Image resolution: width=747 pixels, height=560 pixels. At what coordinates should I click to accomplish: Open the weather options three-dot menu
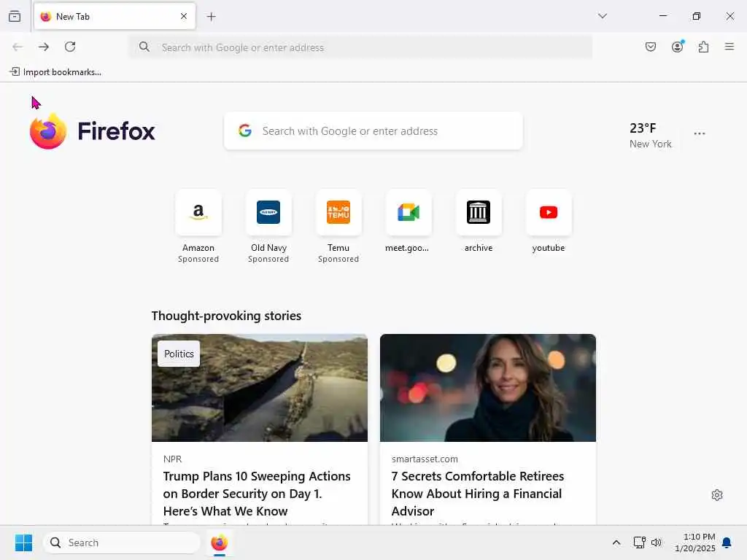pos(700,134)
